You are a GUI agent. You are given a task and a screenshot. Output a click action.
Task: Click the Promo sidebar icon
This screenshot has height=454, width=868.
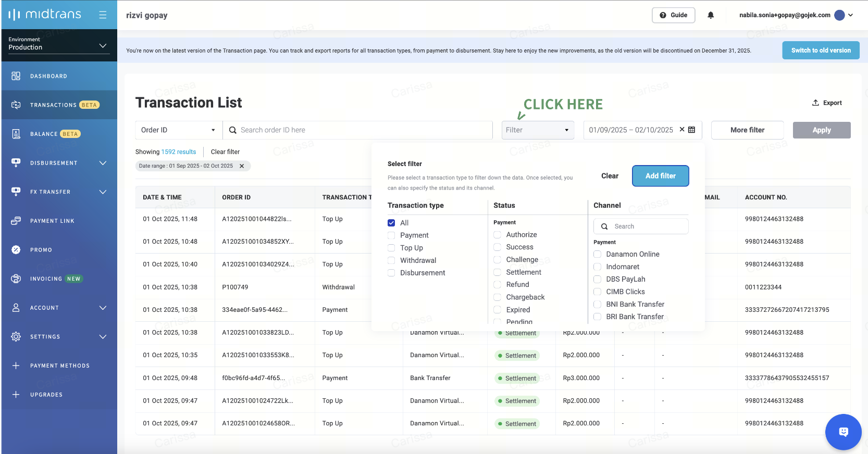click(16, 250)
